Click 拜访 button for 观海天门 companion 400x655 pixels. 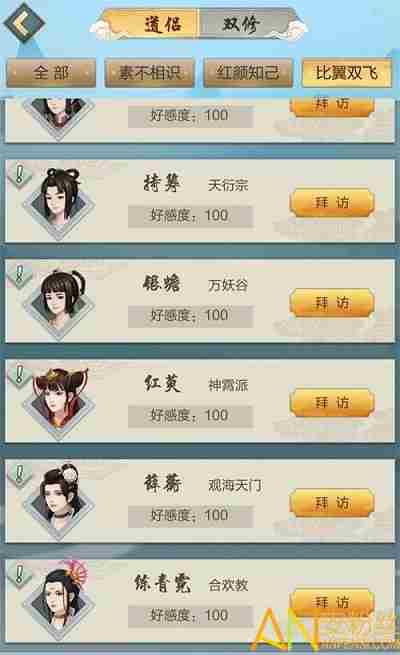[x=332, y=503]
